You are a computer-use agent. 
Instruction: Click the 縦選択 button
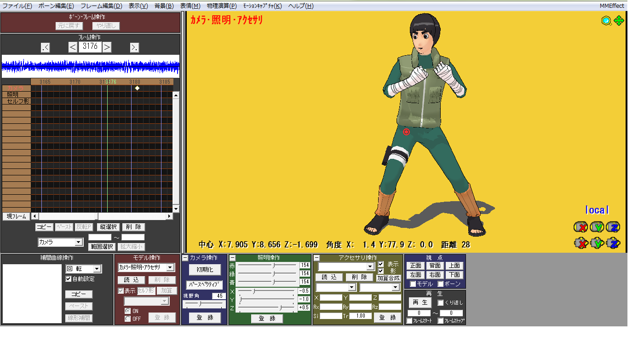point(109,227)
